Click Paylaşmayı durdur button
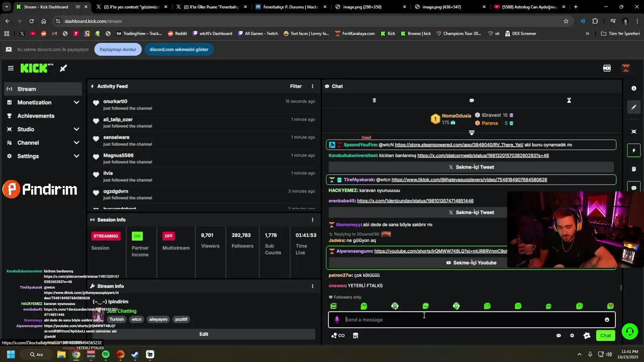The height and width of the screenshot is (362, 644). click(x=118, y=49)
